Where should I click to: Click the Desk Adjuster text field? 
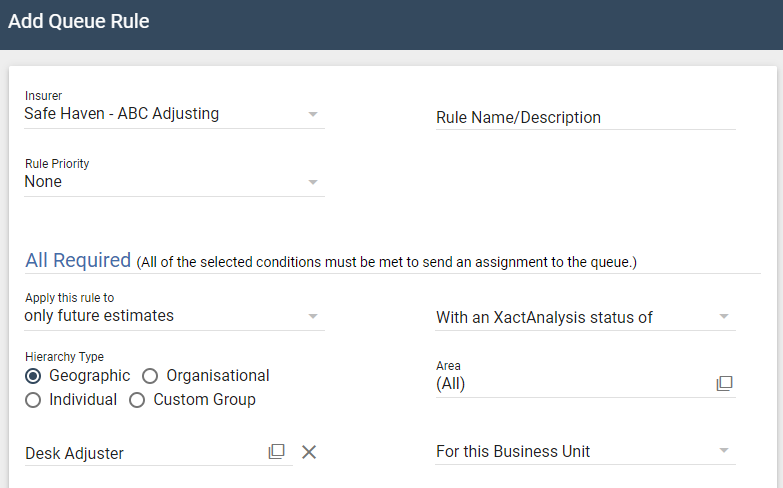pos(140,453)
